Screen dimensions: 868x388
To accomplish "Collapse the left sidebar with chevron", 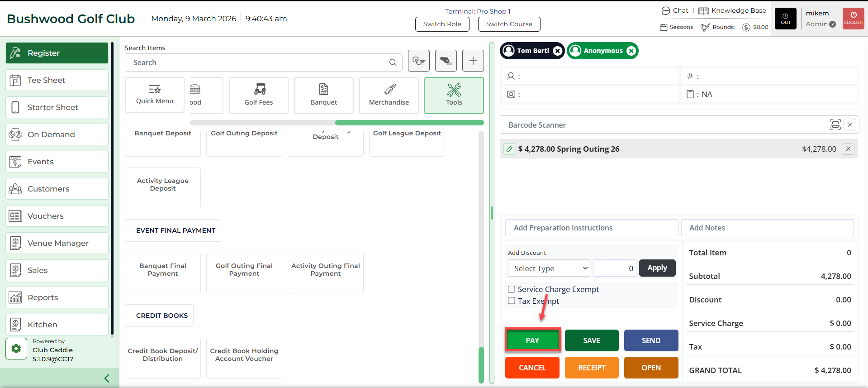I will coord(107,378).
